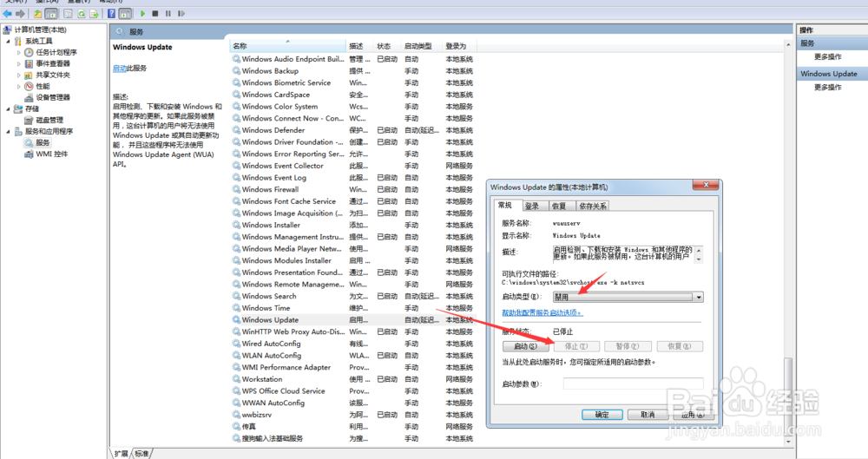Click the 应用 button in dialog
The height and width of the screenshot is (459, 868).
tap(693, 415)
